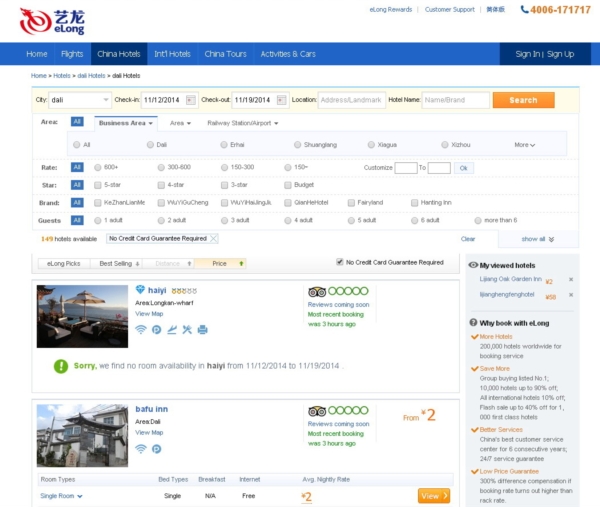Open the check-in calendar icon
The width and height of the screenshot is (600, 507).
[191, 100]
